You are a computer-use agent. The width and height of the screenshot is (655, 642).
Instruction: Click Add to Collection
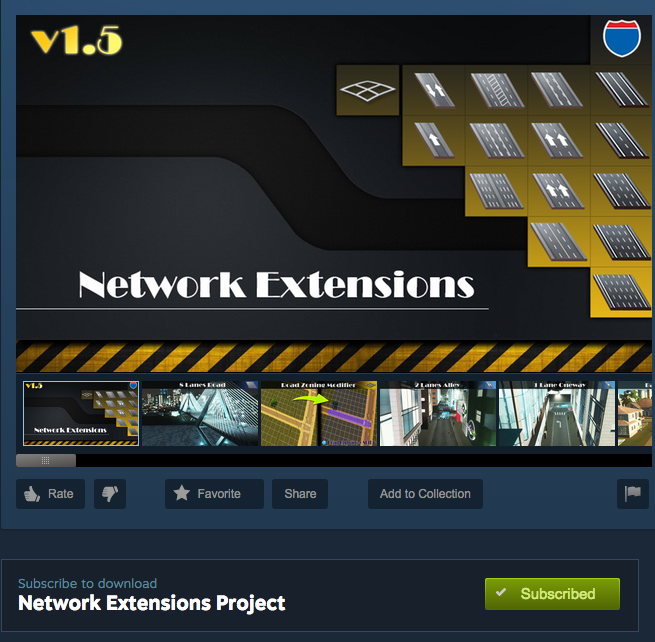pyautogui.click(x=425, y=494)
